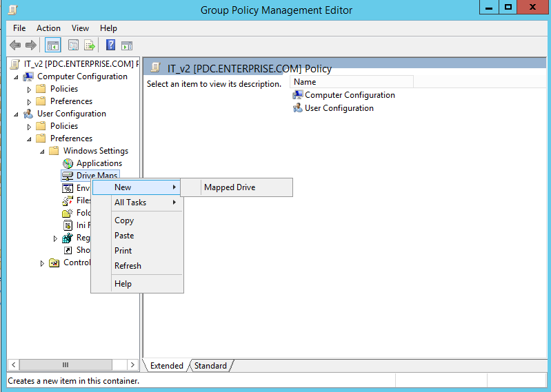Screen dimensions: 551x392
Task: Select Windows Settings label in the tree
Action: (x=96, y=151)
